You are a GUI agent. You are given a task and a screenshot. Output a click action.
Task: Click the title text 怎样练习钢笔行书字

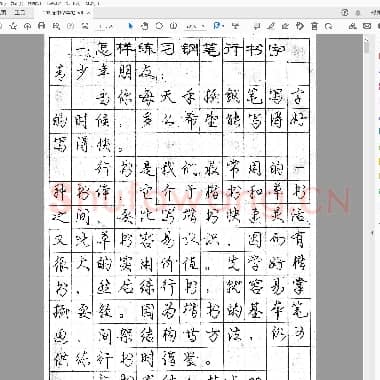click(191, 50)
